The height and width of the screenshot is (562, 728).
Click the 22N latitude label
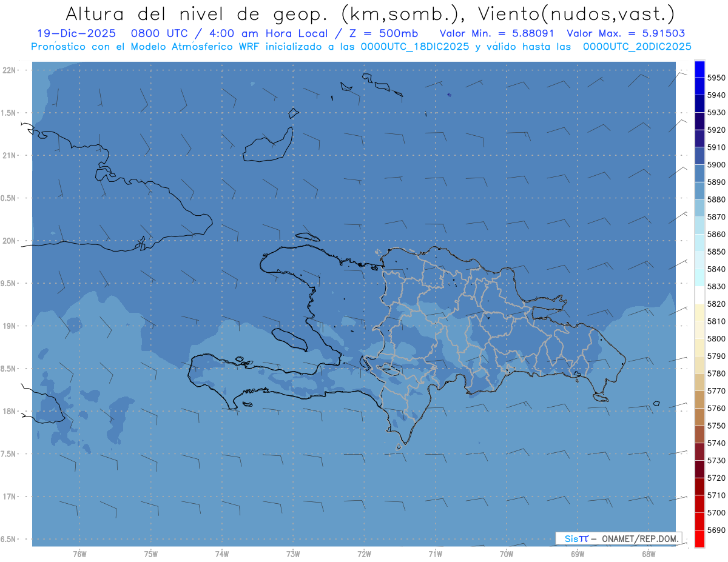(9, 70)
